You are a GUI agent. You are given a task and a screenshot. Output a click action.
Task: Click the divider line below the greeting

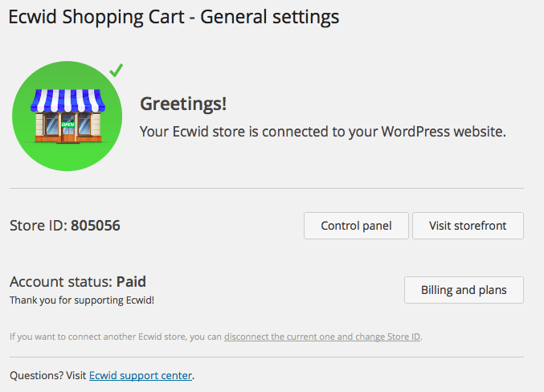266,189
